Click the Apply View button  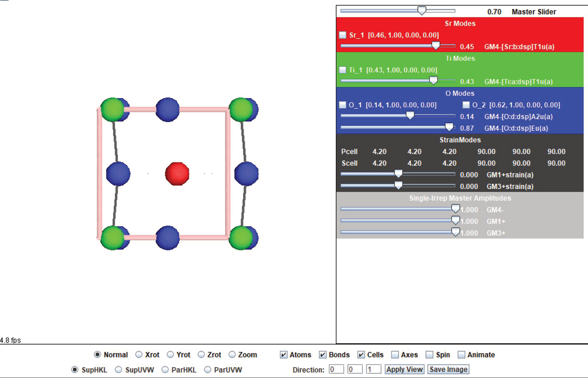404,369
